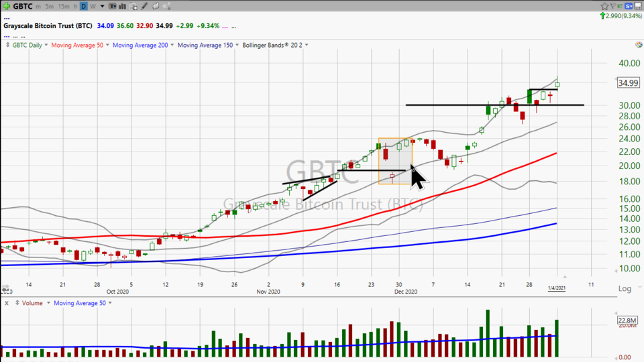Open the GBTC Daily plot dropdown
The height and width of the screenshot is (362, 644).
pos(46,45)
